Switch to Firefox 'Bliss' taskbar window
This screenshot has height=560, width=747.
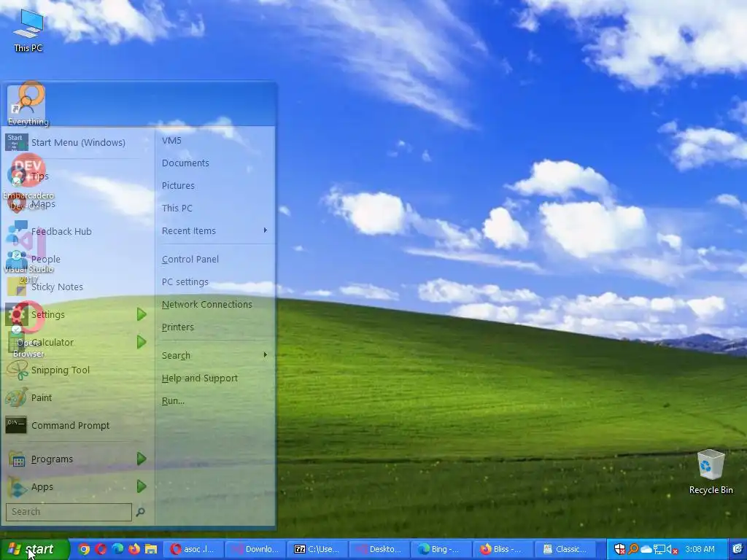tap(503, 549)
